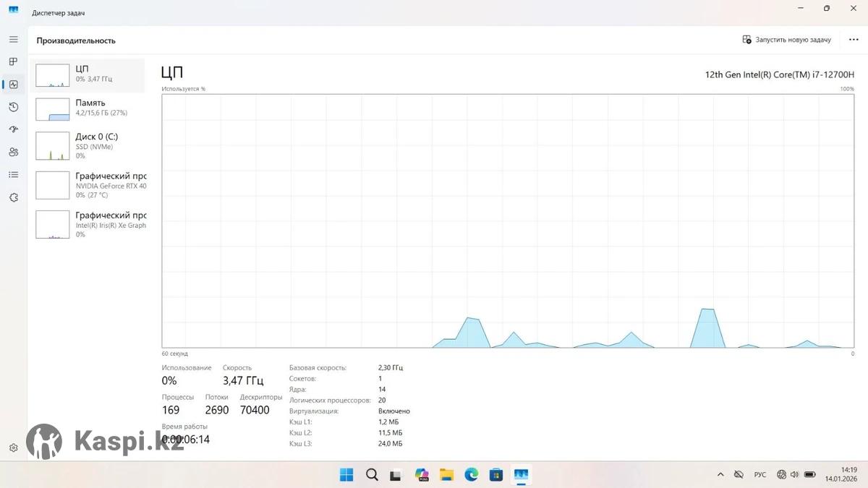This screenshot has height=488, width=868.
Task: Select the Performance icon in sidebar
Action: pyautogui.click(x=13, y=85)
